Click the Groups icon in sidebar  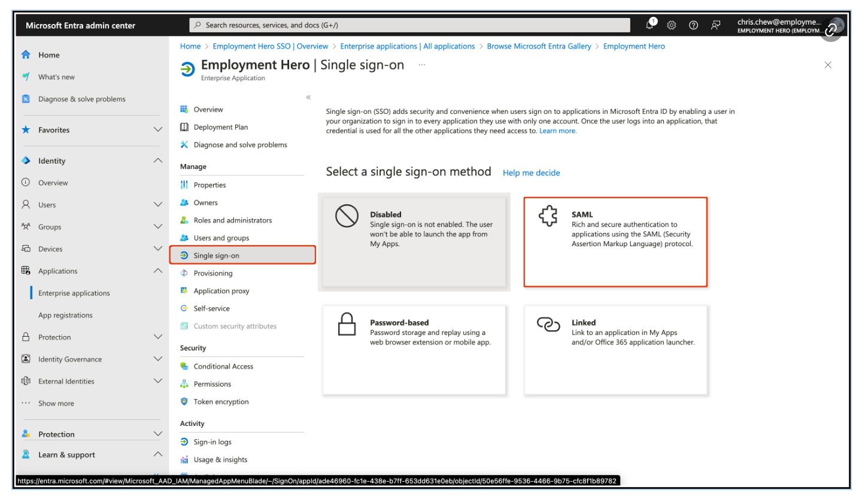click(x=26, y=226)
